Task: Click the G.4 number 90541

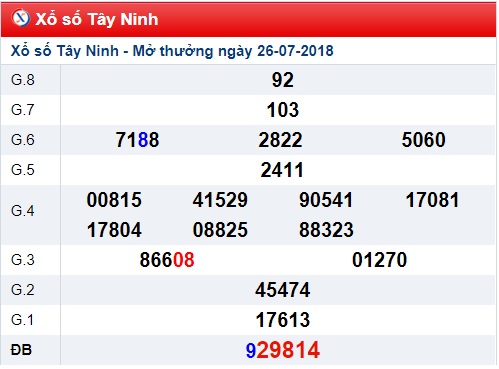Action: point(326,200)
